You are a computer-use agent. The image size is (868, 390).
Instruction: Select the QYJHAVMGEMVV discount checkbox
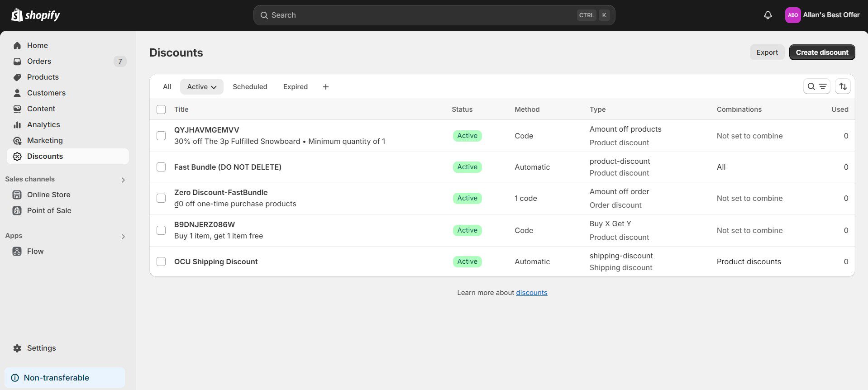coord(161,136)
